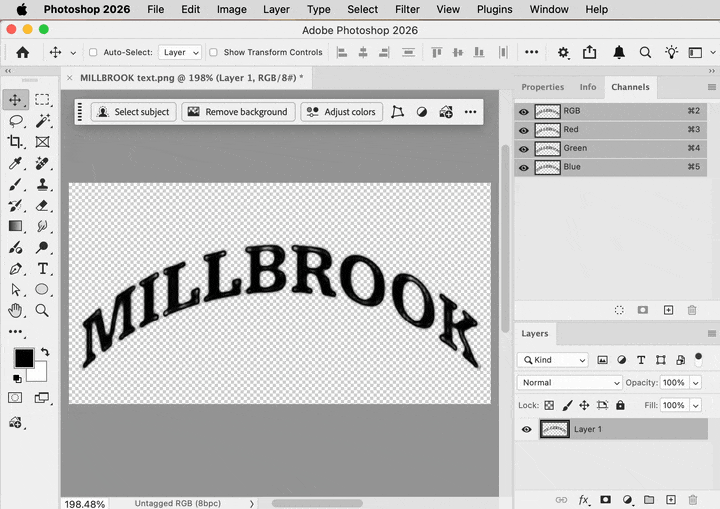This screenshot has height=509, width=720.
Task: Select the Type tool
Action: [x=42, y=268]
